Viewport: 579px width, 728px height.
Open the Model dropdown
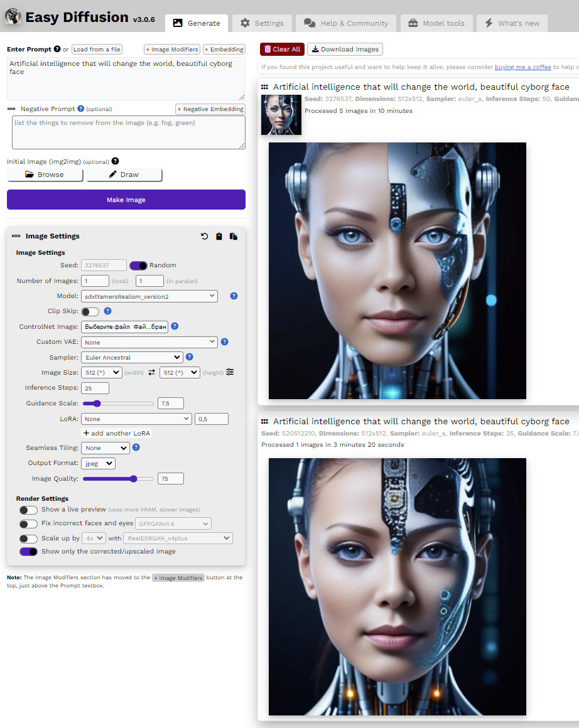pyautogui.click(x=149, y=296)
